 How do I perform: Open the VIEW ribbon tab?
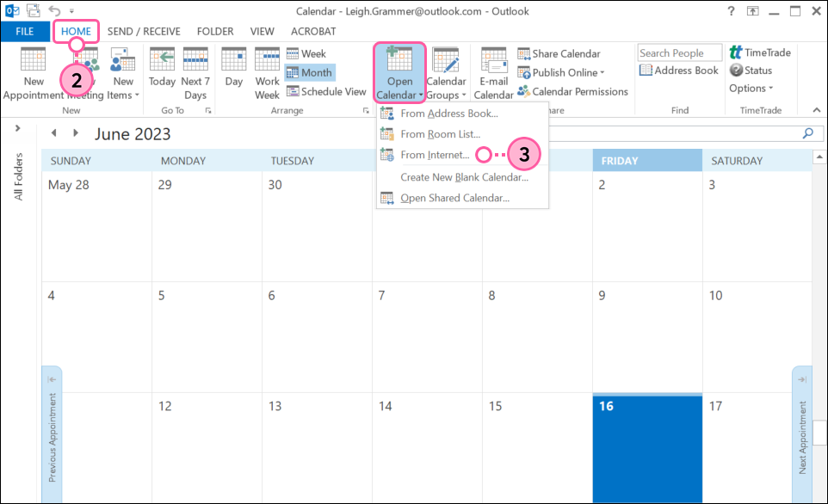point(262,31)
